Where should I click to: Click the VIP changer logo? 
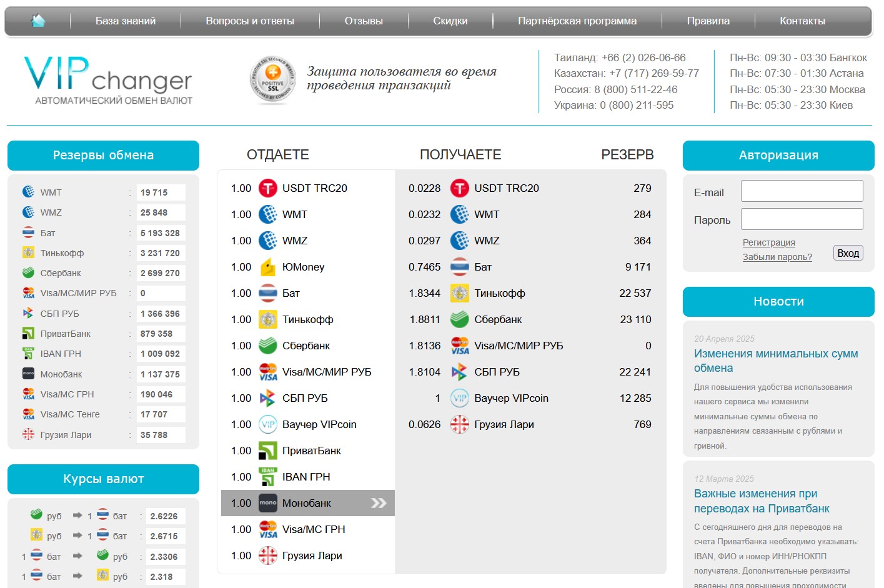tap(108, 81)
